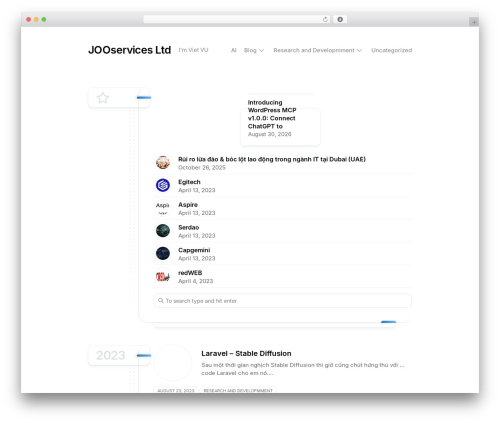Click the October 26, 2025 date

coord(202,167)
